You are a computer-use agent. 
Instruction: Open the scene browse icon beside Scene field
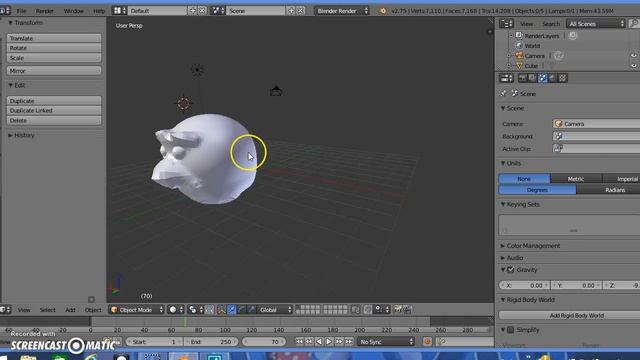pyautogui.click(x=218, y=11)
